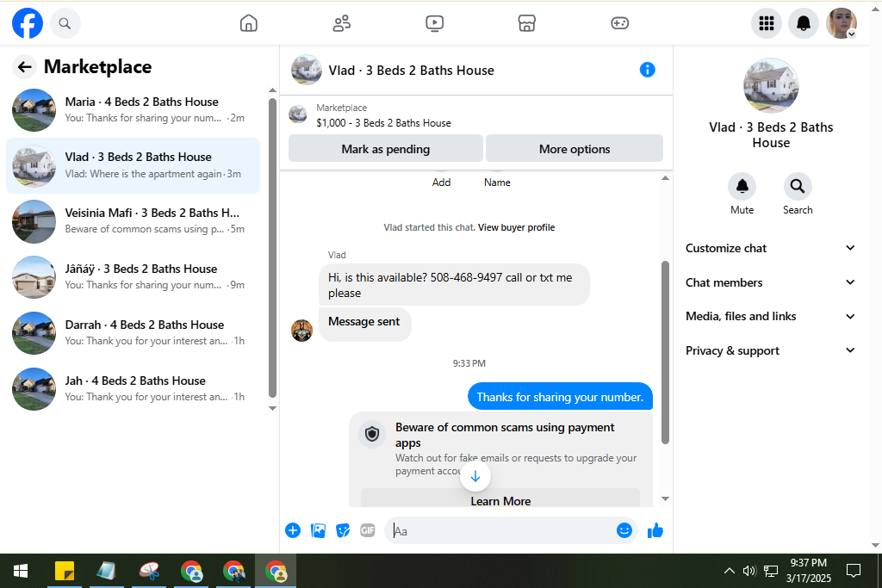Click Learn More on scam warning
882x588 pixels.
click(500, 500)
